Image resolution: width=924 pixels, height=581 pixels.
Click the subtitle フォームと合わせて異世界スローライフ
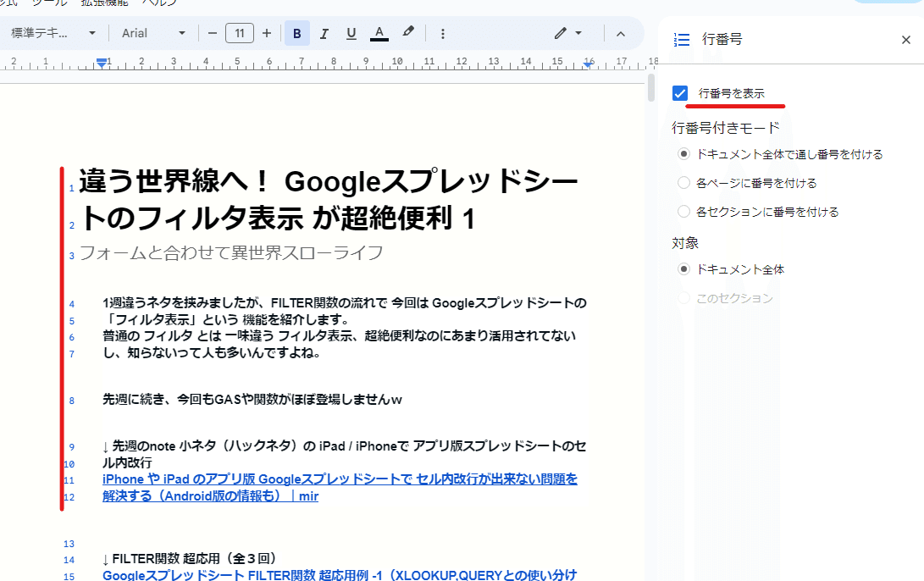[x=231, y=252]
